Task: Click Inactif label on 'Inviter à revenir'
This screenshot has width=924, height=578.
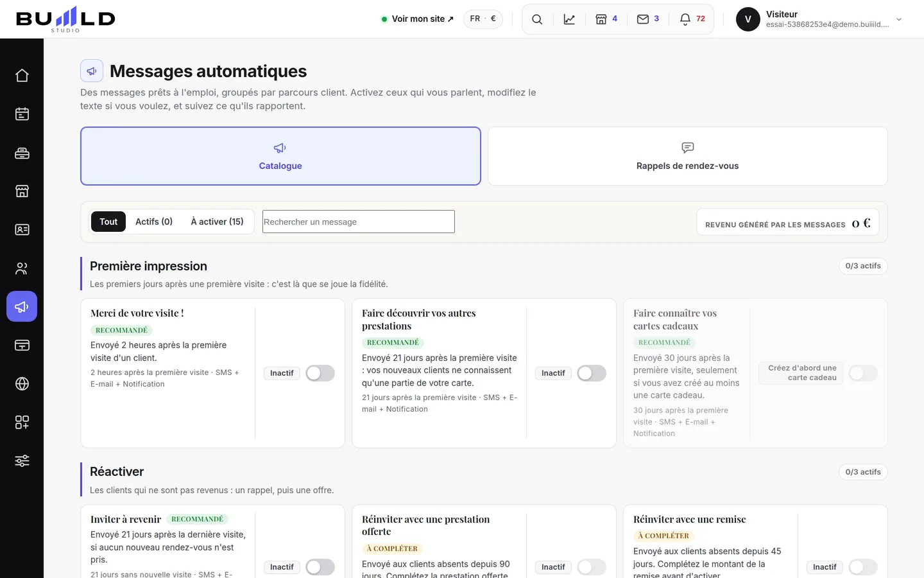Action: [282, 567]
